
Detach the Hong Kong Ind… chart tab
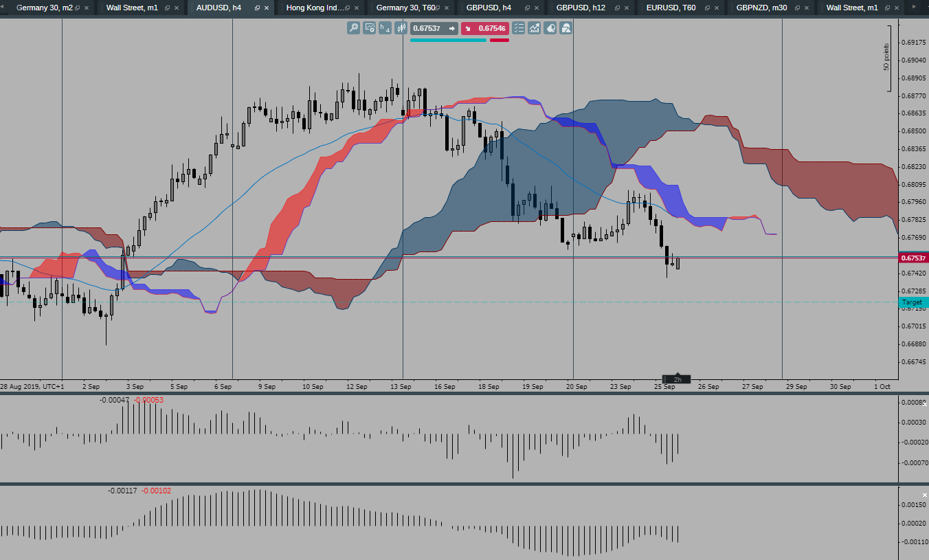(x=347, y=8)
